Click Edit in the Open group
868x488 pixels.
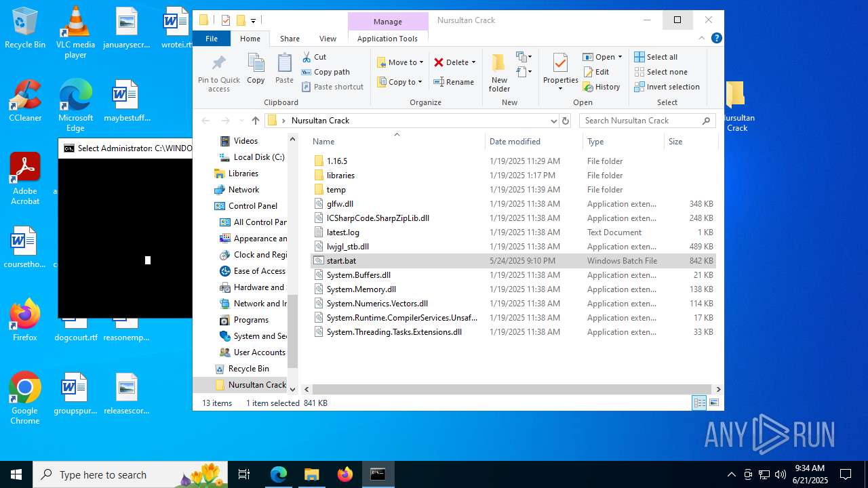pyautogui.click(x=596, y=72)
